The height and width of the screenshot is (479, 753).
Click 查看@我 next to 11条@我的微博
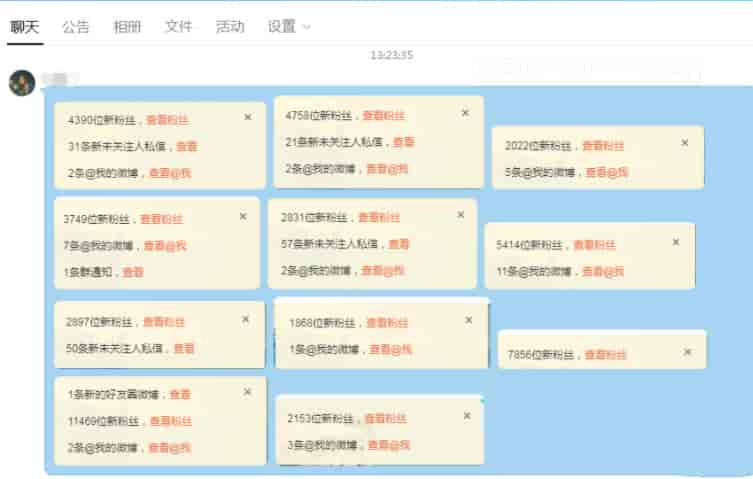603,271
